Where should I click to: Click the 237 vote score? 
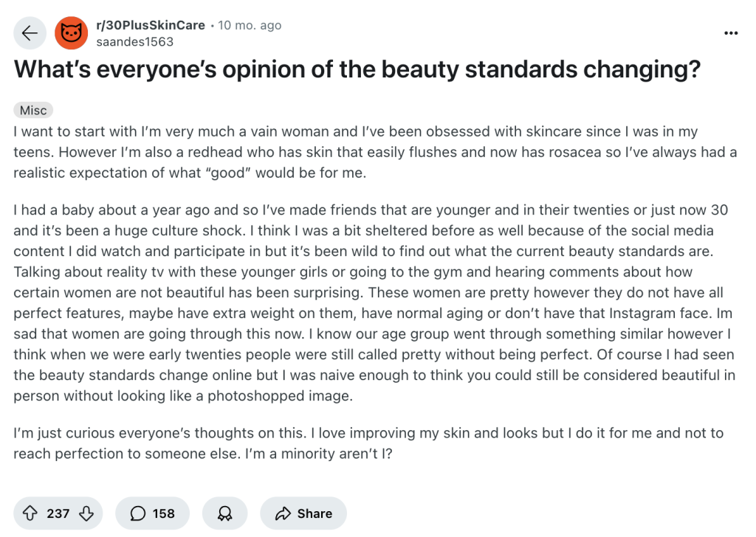(x=58, y=513)
